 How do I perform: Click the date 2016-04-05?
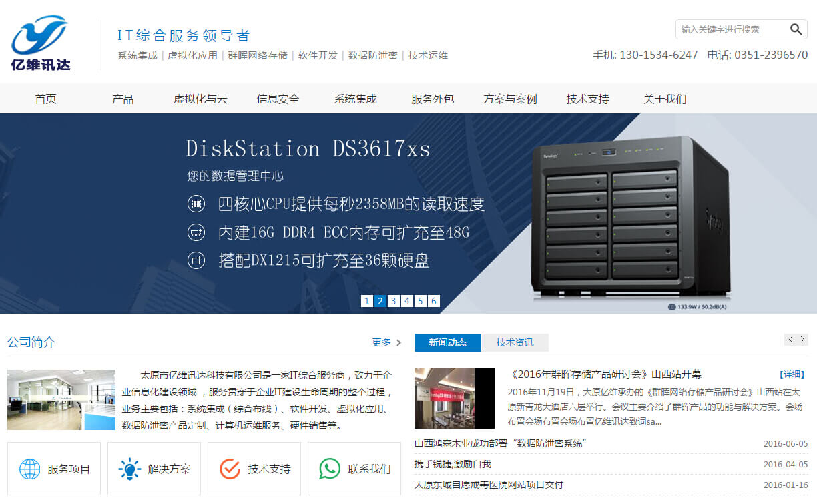(786, 465)
